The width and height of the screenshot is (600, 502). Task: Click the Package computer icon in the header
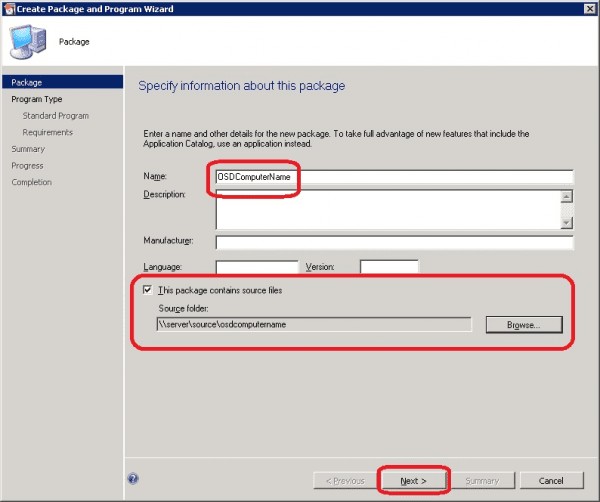(28, 42)
